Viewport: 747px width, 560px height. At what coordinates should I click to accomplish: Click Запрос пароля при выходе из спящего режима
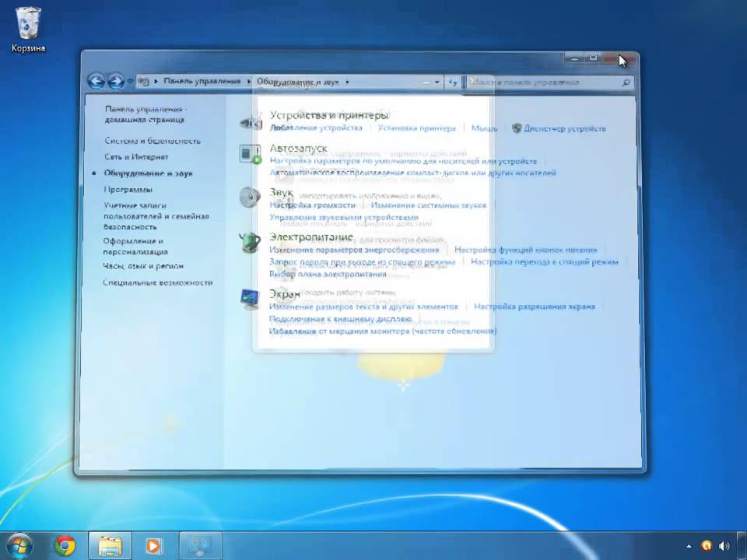(362, 262)
